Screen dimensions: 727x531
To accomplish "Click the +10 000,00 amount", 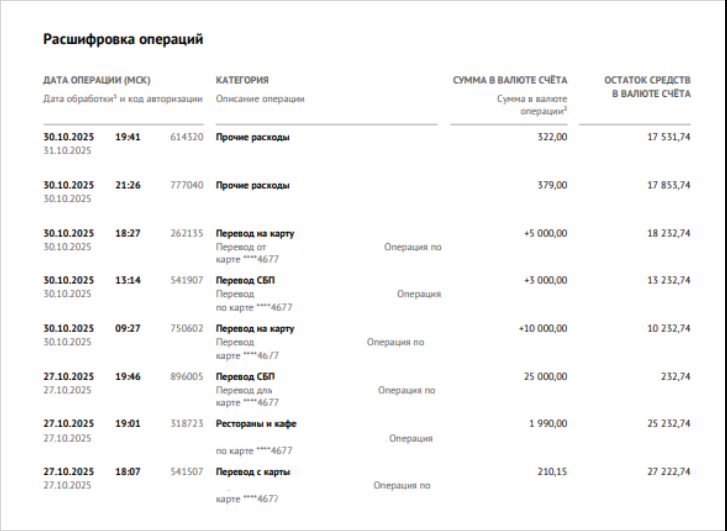I will tap(543, 328).
